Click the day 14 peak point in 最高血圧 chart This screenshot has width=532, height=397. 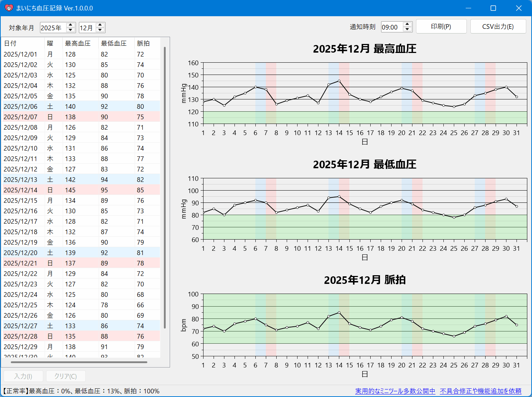coord(339,81)
